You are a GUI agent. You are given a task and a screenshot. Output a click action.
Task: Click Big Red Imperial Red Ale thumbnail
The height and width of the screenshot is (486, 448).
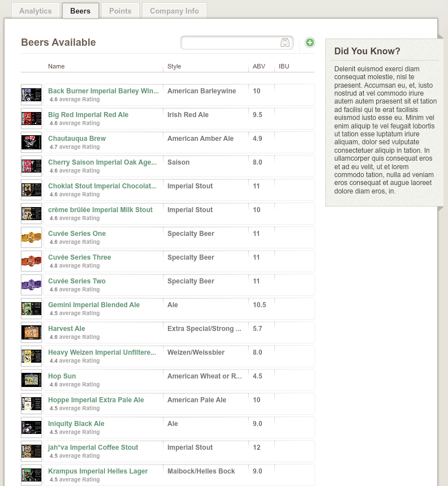click(31, 119)
